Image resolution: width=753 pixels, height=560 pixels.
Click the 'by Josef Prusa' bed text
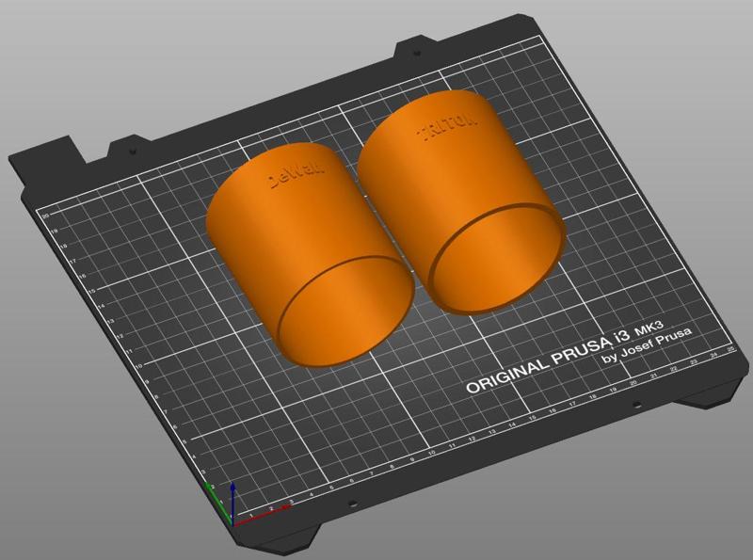click(648, 345)
